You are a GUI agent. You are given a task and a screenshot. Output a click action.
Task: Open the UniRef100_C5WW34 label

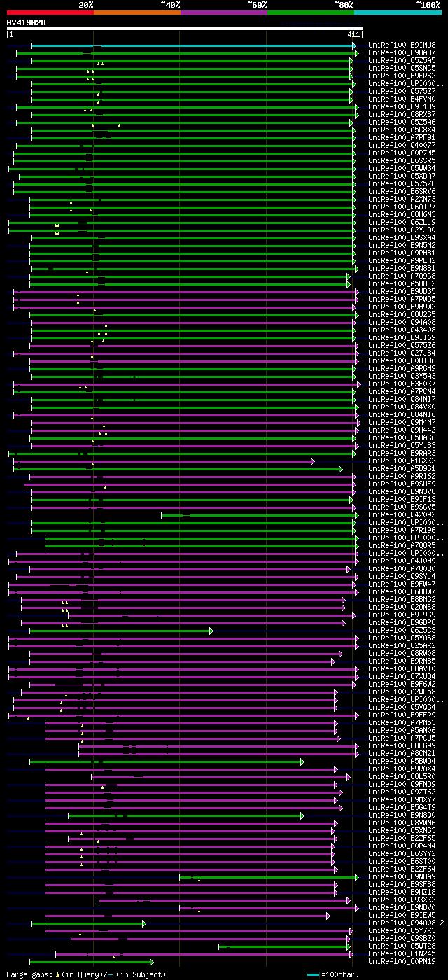tap(402, 168)
